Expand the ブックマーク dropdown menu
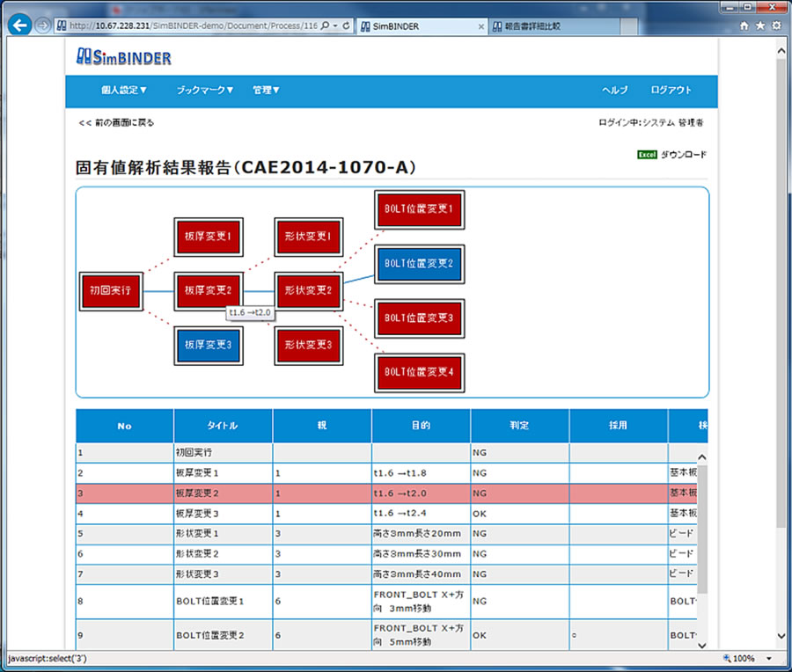This screenshot has width=792, height=672. pos(205,90)
